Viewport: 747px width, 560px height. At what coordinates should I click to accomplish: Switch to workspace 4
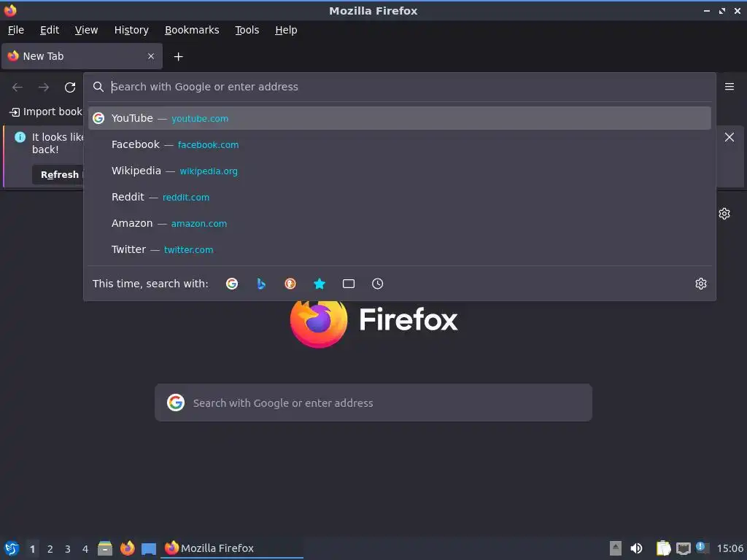(85, 549)
